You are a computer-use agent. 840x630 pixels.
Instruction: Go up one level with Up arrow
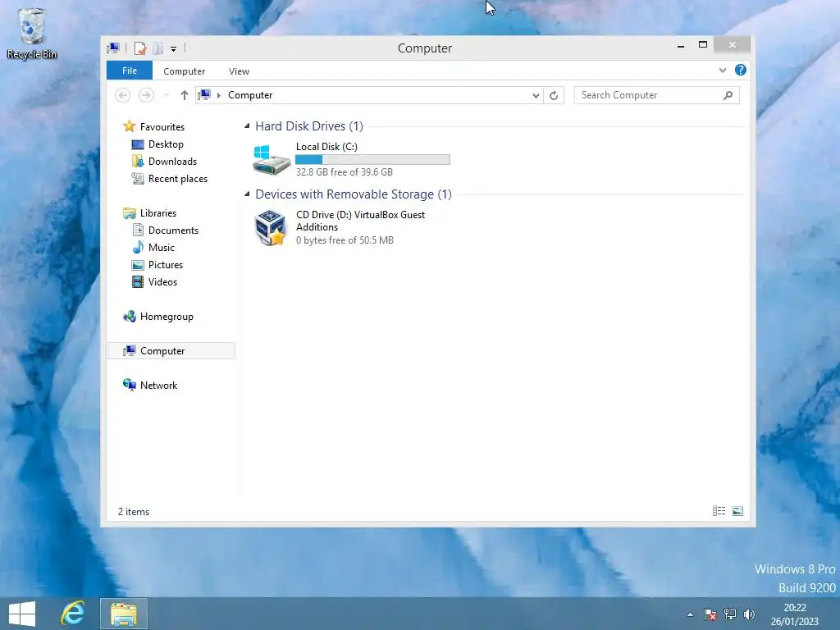click(185, 95)
